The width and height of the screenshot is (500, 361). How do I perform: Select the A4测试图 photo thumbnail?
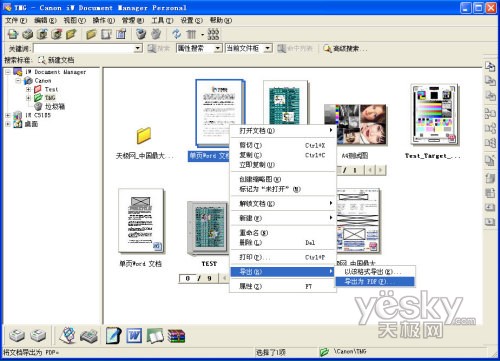coord(355,124)
